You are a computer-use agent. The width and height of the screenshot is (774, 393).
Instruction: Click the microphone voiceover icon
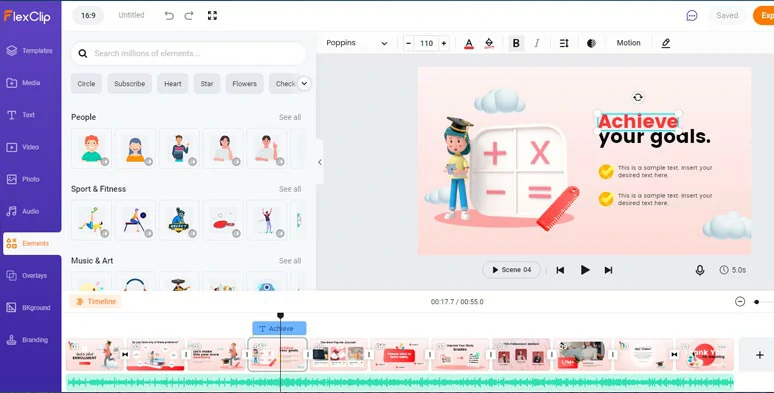(x=699, y=270)
